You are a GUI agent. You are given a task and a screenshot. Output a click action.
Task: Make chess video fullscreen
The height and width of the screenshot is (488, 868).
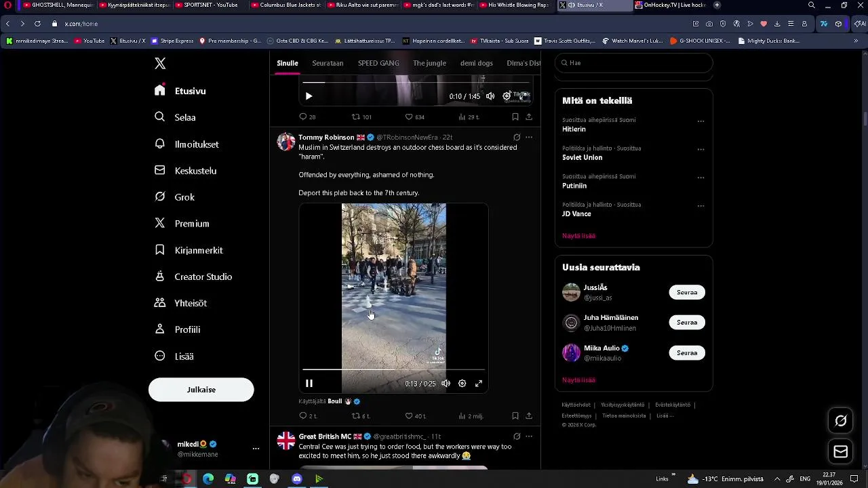point(479,384)
